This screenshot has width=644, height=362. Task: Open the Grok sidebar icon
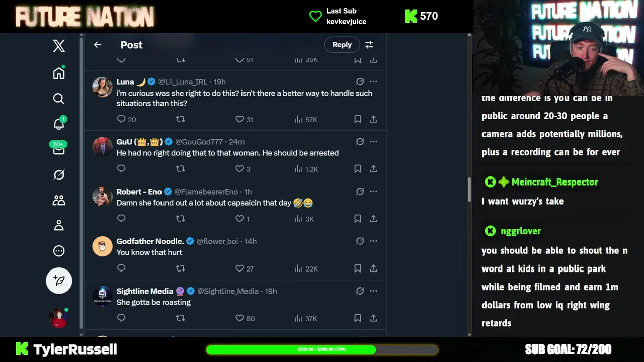pos(59,175)
